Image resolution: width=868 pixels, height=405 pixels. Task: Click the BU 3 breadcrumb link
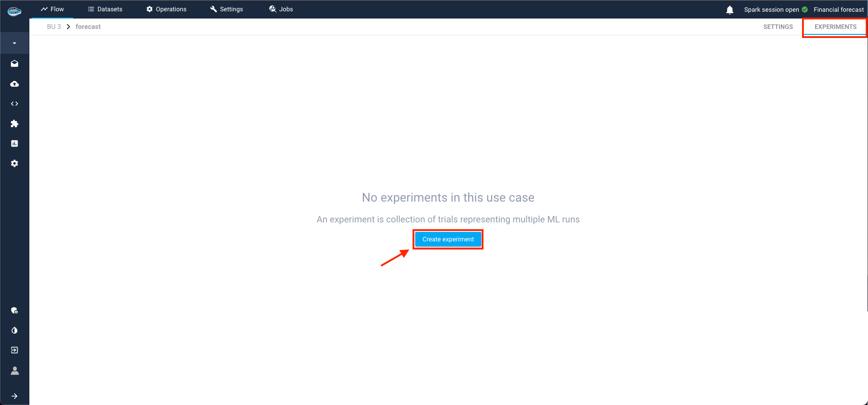pos(54,27)
